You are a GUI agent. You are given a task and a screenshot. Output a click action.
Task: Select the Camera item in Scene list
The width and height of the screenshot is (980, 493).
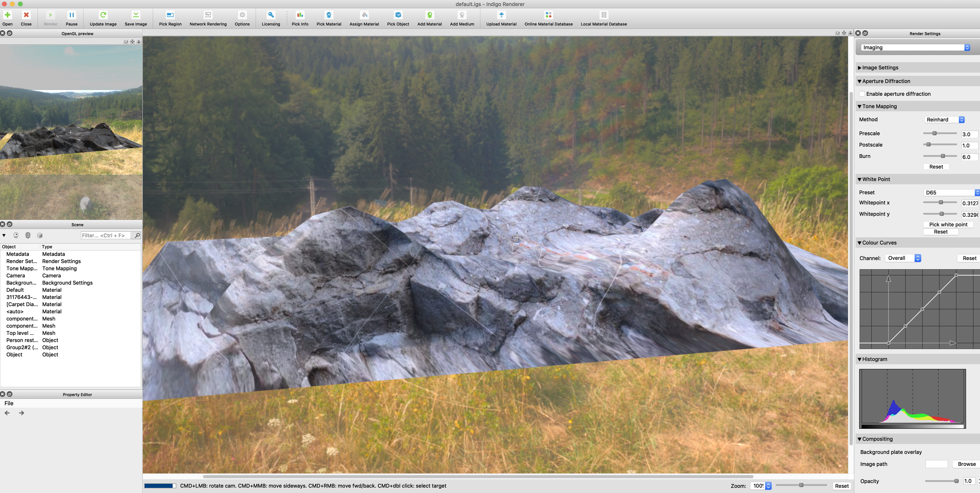(x=16, y=276)
